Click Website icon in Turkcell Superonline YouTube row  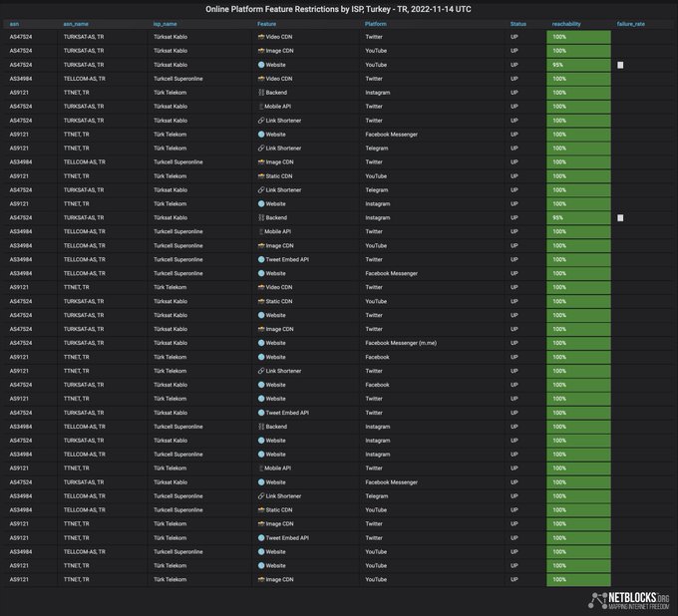tap(261, 552)
